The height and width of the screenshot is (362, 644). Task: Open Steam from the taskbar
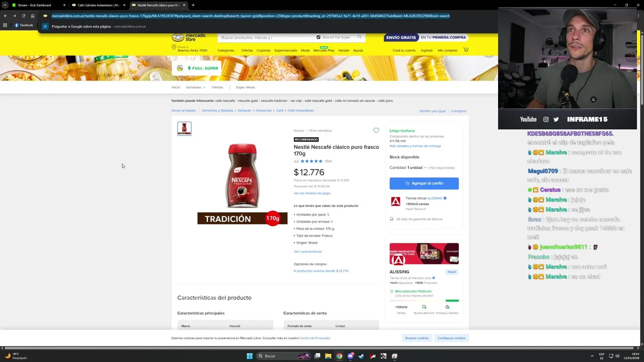coord(361,356)
